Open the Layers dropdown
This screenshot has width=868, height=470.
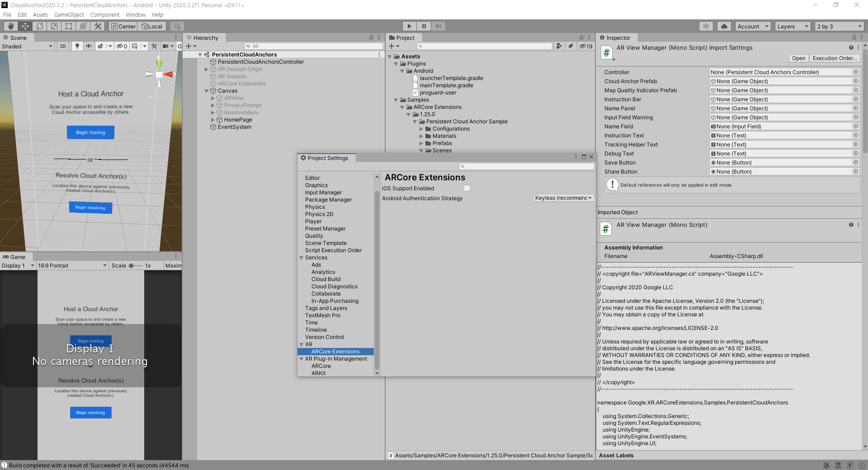pyautogui.click(x=793, y=26)
